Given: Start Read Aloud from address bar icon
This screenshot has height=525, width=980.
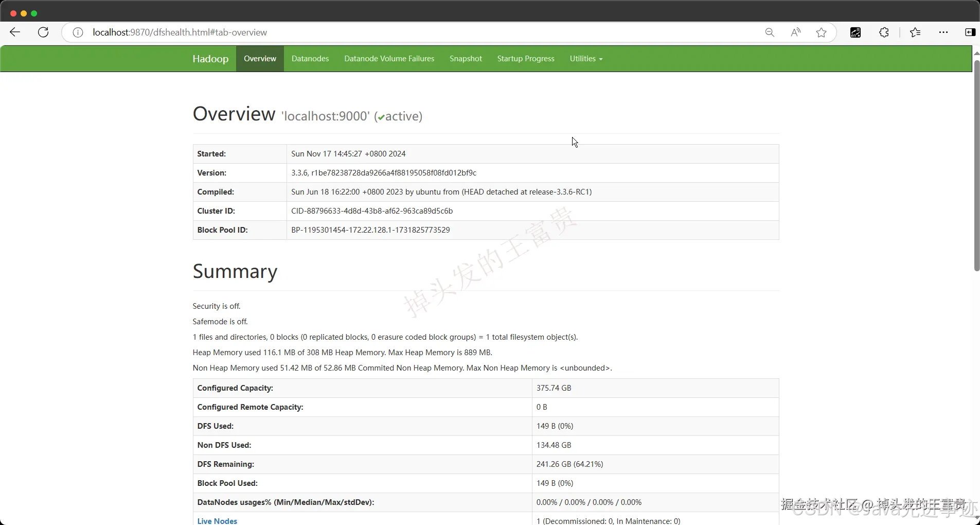Looking at the screenshot, I should coord(796,32).
